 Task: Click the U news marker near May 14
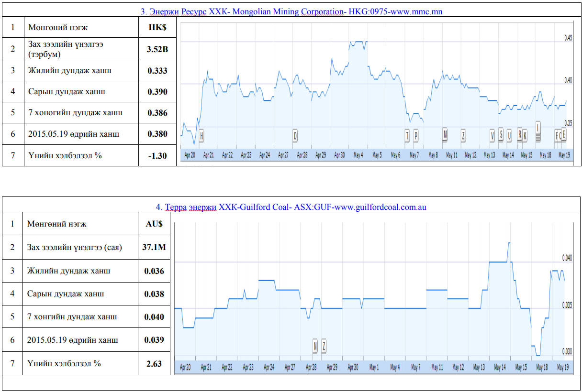pos(509,136)
